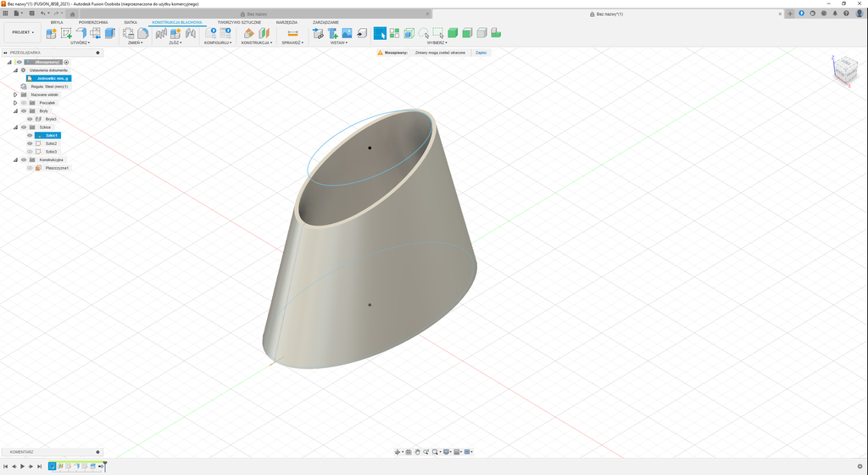
Task: Open the UTWÓRZ menu label
Action: [x=80, y=42]
